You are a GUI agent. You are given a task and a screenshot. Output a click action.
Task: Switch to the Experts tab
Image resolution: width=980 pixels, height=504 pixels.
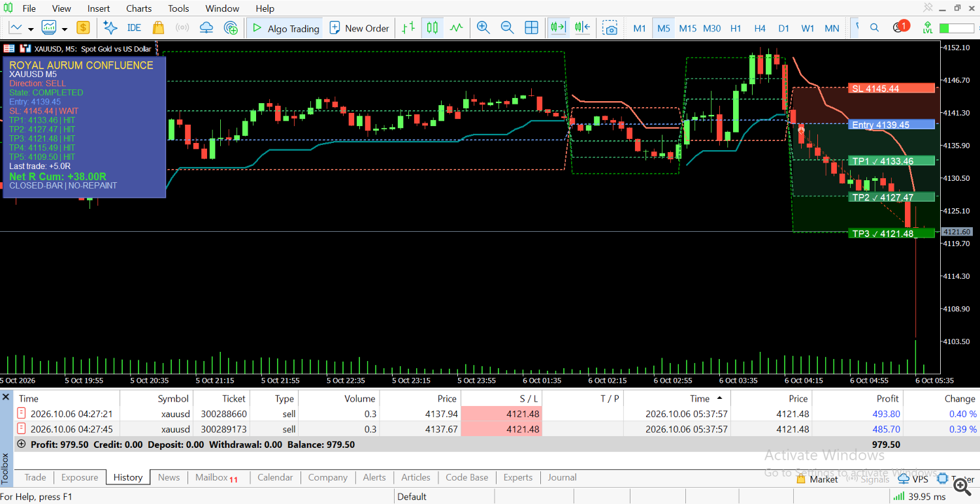(x=518, y=477)
